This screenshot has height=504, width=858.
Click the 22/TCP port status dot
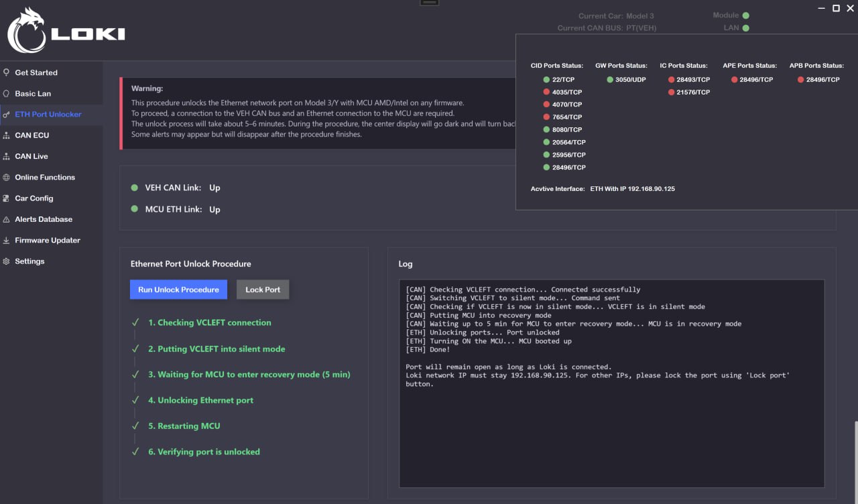547,80
